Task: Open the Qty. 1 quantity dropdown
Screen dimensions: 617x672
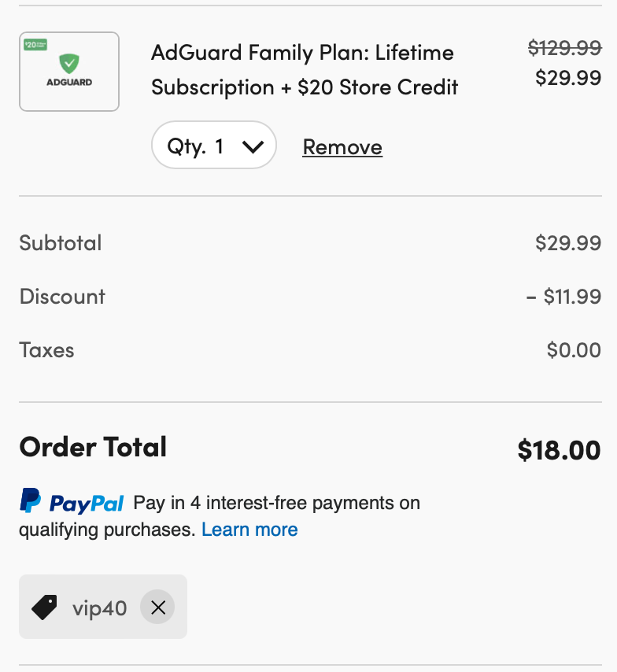Action: [213, 145]
